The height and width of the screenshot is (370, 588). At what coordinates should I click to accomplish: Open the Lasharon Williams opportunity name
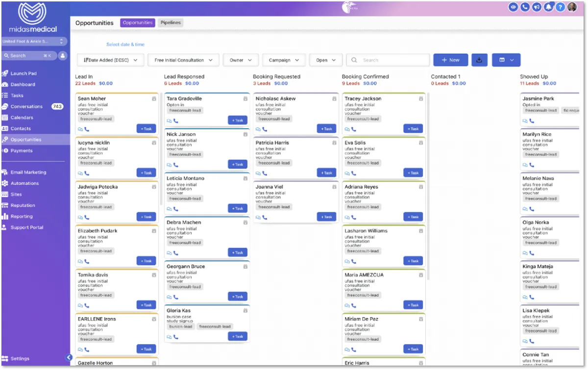(366, 231)
